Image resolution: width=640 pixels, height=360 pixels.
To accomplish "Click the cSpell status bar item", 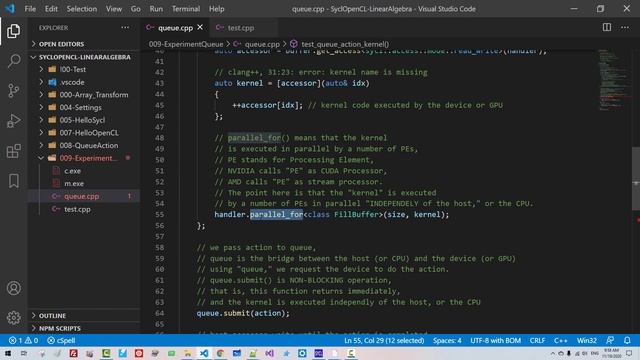I will [x=61, y=340].
